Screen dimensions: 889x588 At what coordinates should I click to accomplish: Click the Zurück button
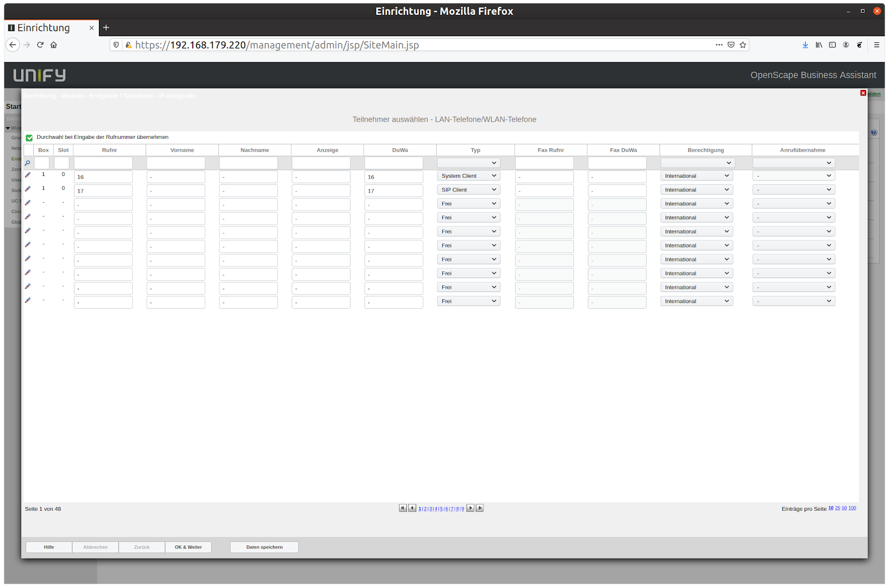(142, 547)
